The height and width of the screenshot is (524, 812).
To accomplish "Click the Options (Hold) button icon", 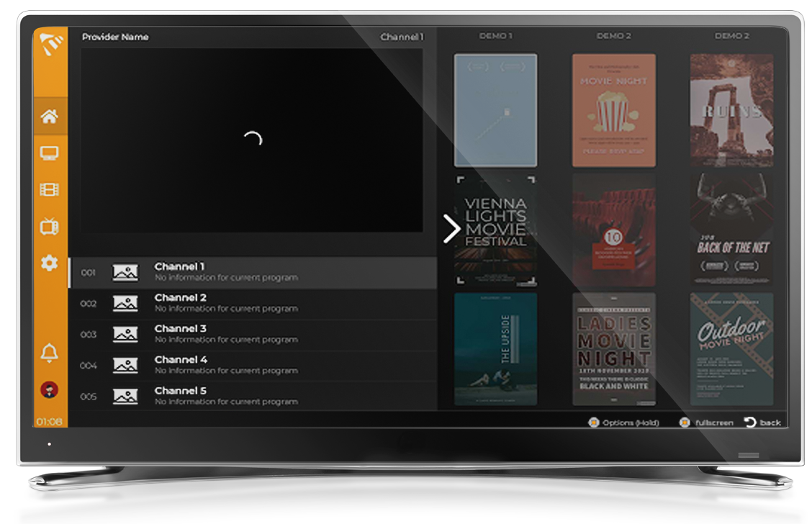I will pos(593,423).
